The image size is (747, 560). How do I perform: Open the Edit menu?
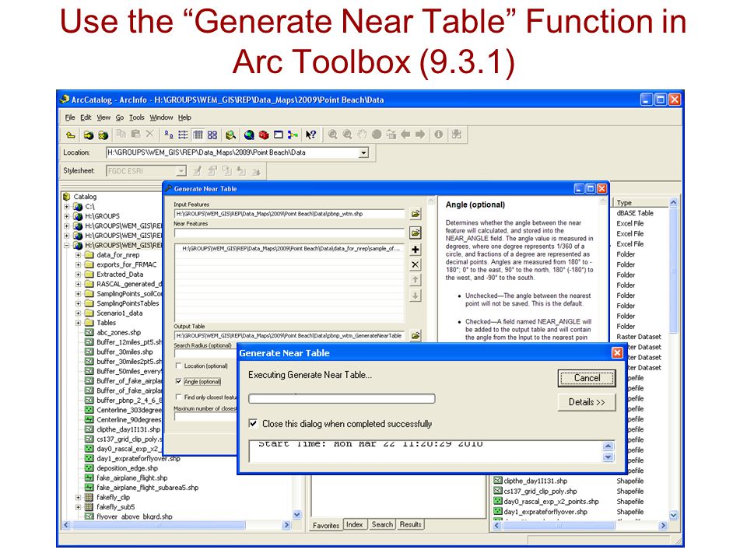coord(86,117)
